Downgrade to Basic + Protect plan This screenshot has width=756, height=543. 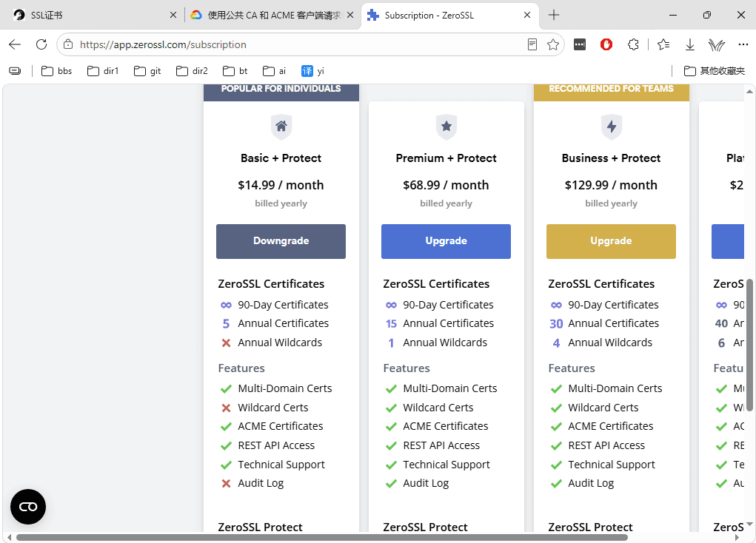(281, 241)
